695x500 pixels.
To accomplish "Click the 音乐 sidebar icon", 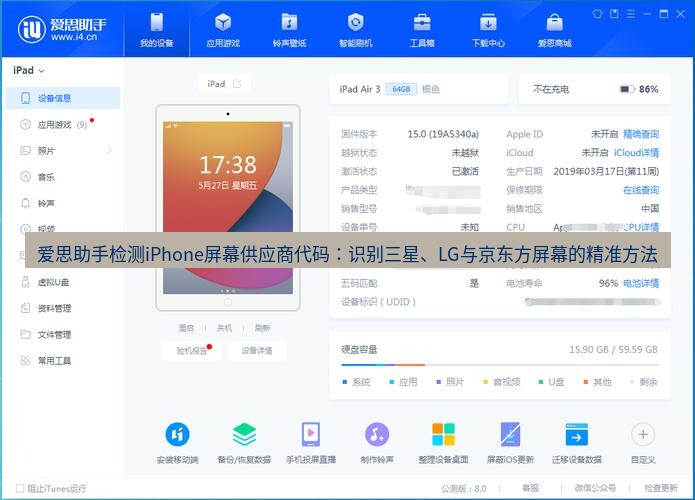I will click(26, 177).
